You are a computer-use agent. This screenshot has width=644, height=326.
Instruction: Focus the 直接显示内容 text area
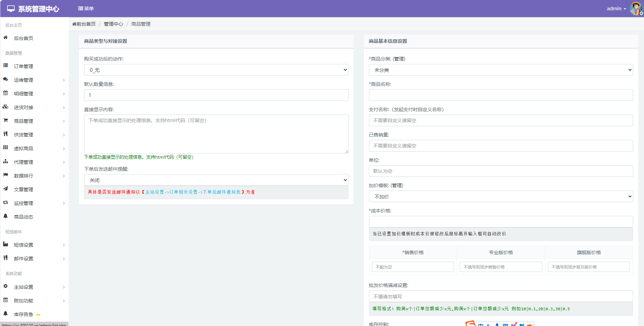(x=216, y=134)
